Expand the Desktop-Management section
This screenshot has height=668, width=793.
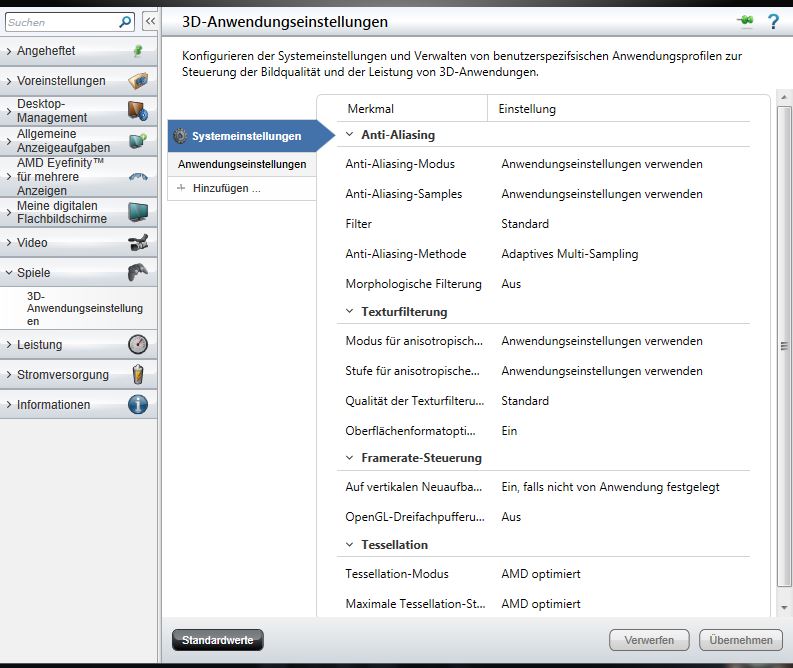pyautogui.click(x=9, y=111)
